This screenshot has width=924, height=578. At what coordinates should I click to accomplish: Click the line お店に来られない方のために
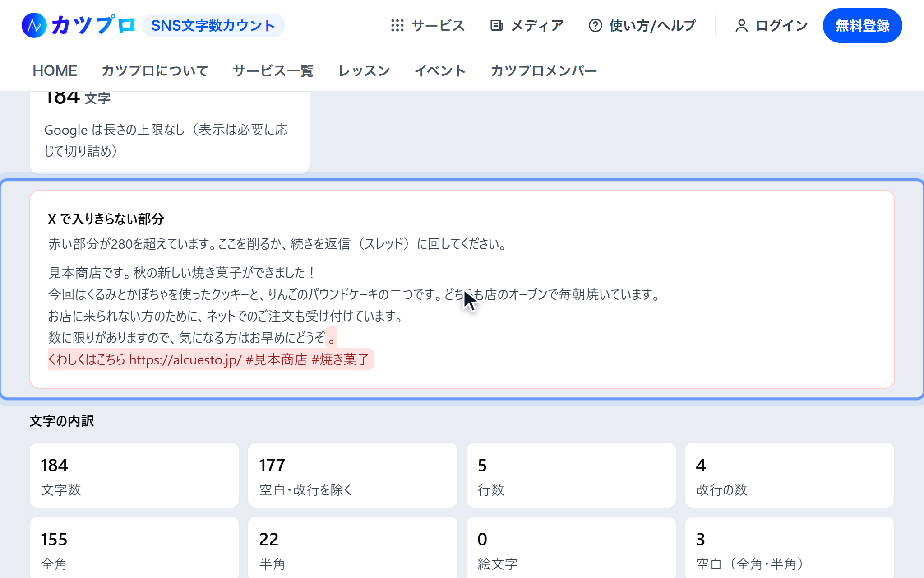click(226, 316)
